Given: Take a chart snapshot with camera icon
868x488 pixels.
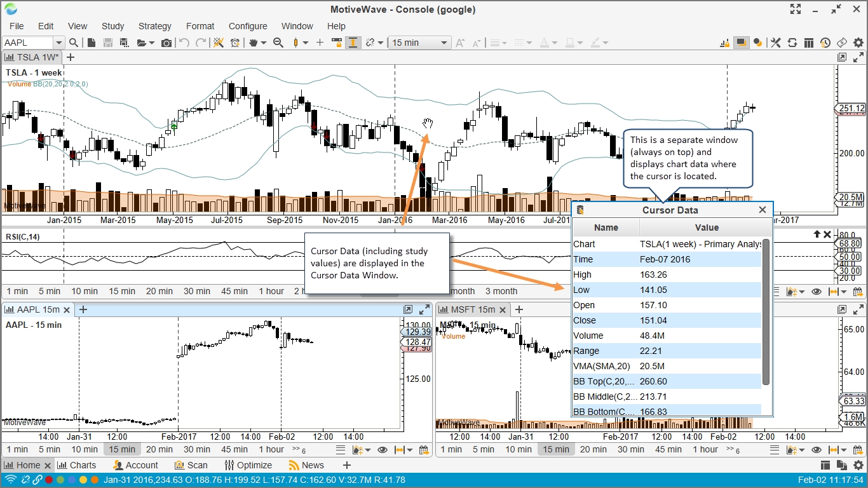Looking at the screenshot, I should [x=166, y=43].
